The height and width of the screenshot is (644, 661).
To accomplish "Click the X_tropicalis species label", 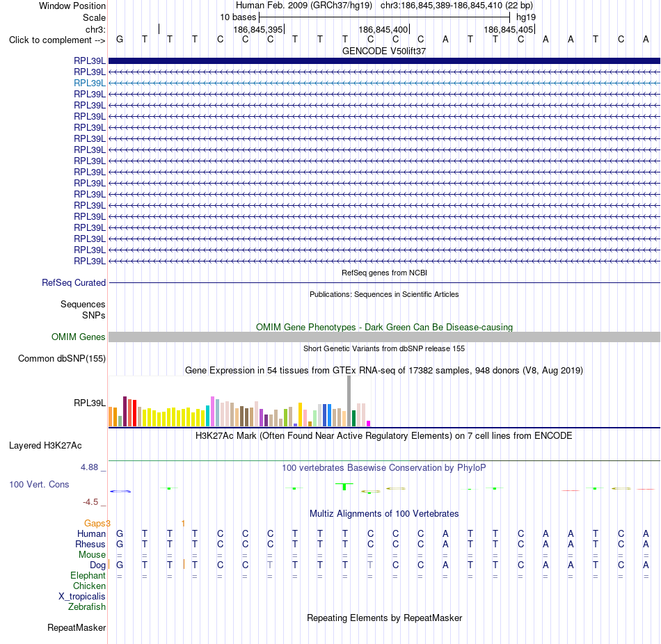I will [x=82, y=597].
